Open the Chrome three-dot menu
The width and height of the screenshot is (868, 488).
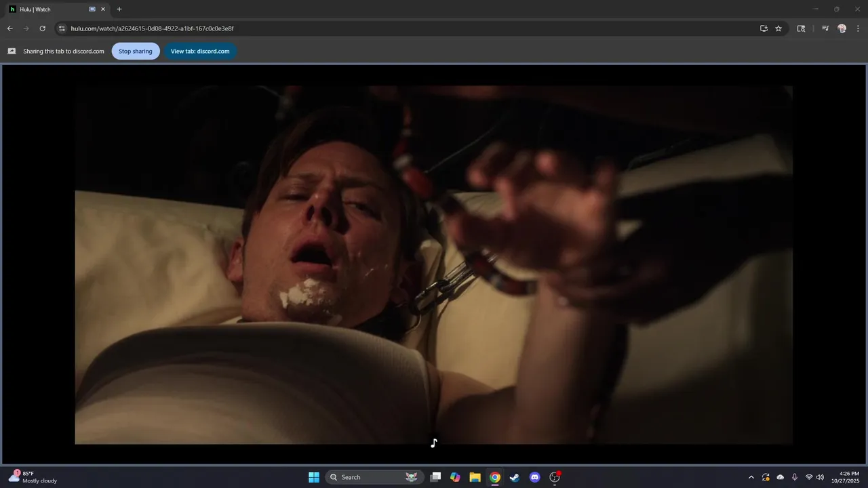click(x=858, y=28)
